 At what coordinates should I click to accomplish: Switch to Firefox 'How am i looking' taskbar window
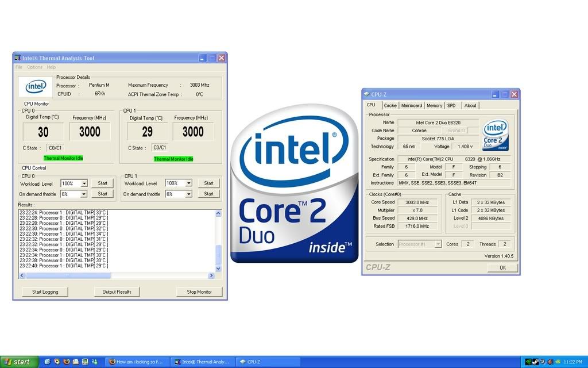point(137,362)
